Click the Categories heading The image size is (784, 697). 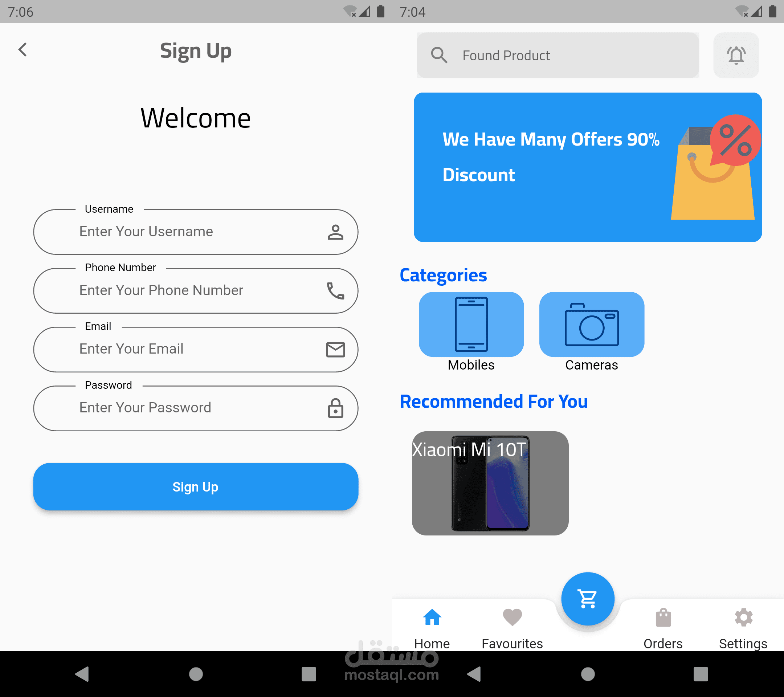click(443, 275)
